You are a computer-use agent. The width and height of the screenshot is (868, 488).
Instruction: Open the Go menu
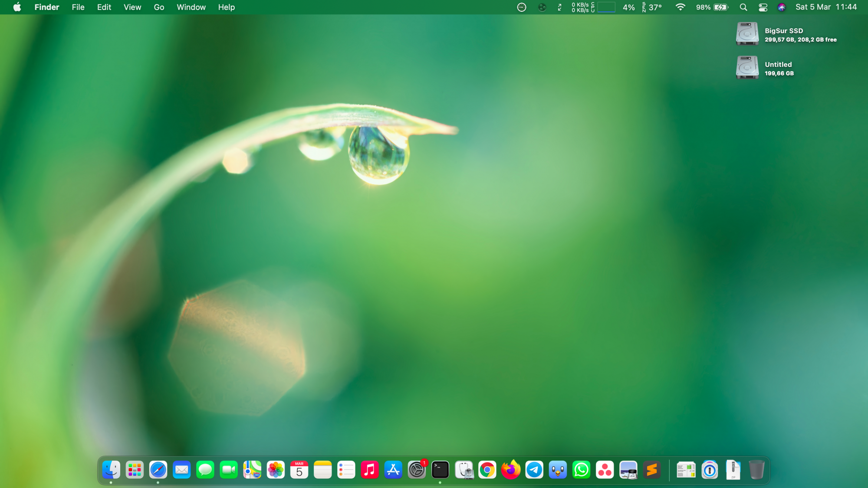point(159,7)
